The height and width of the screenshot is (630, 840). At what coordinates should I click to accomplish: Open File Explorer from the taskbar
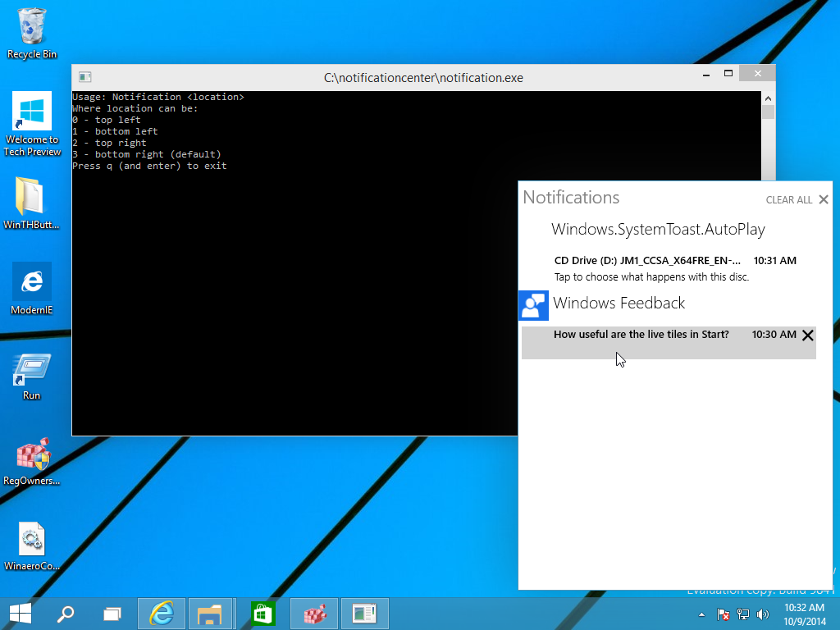click(211, 613)
